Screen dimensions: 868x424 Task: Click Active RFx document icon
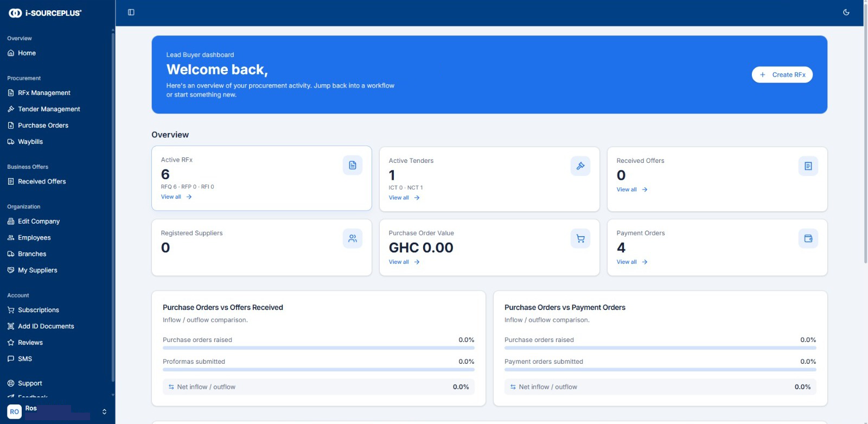[x=353, y=165]
